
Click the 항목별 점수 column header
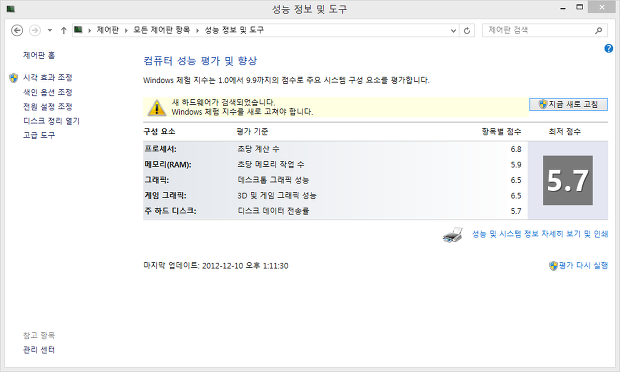[501, 131]
